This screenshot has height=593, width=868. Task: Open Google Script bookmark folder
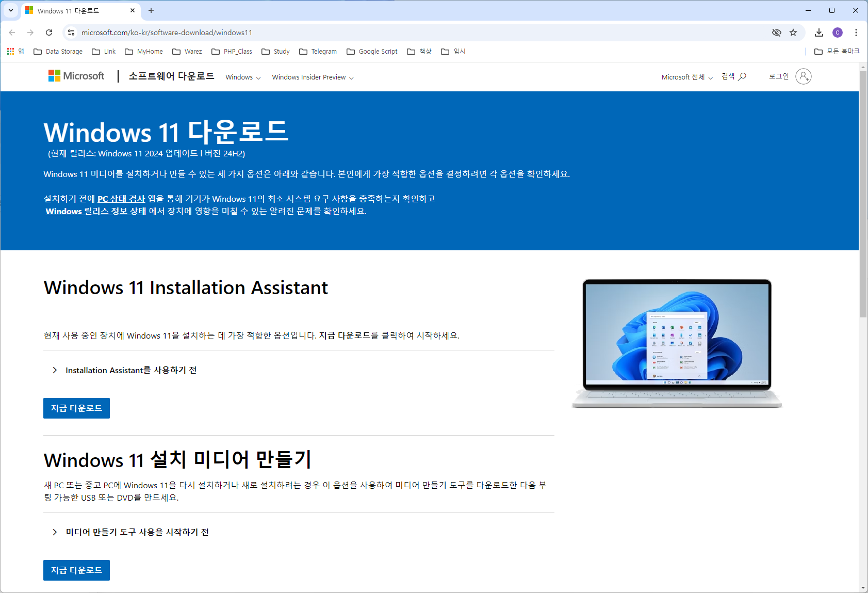click(372, 51)
